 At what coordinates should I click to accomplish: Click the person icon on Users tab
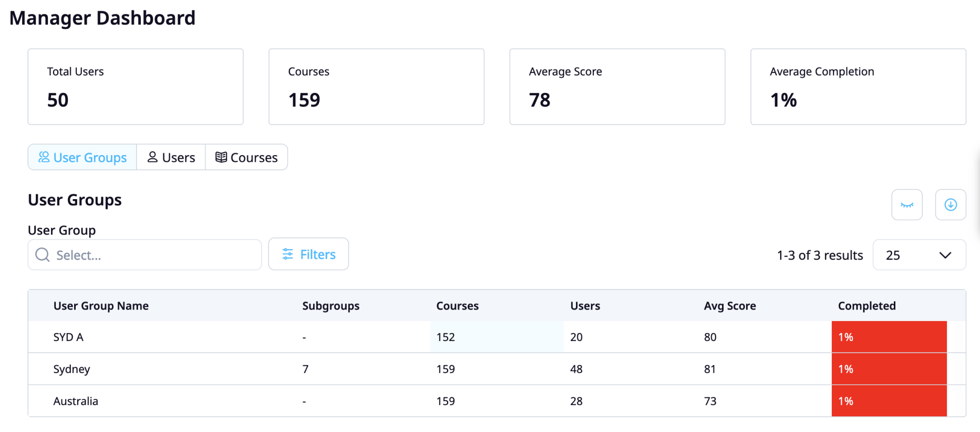(x=152, y=157)
